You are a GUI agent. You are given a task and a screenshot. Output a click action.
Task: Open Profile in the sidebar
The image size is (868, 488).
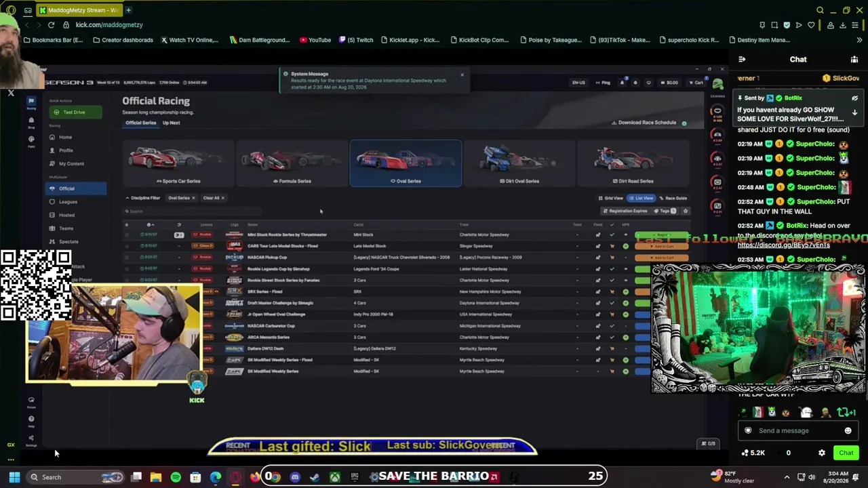tap(66, 150)
